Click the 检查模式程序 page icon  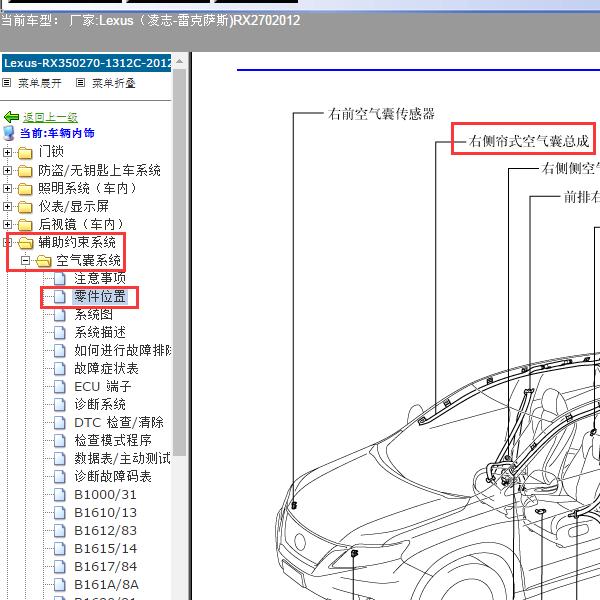tap(60, 440)
